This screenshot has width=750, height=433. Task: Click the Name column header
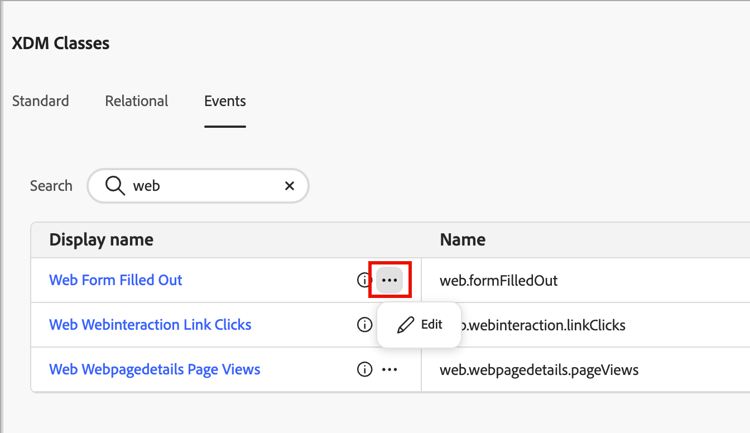point(462,240)
